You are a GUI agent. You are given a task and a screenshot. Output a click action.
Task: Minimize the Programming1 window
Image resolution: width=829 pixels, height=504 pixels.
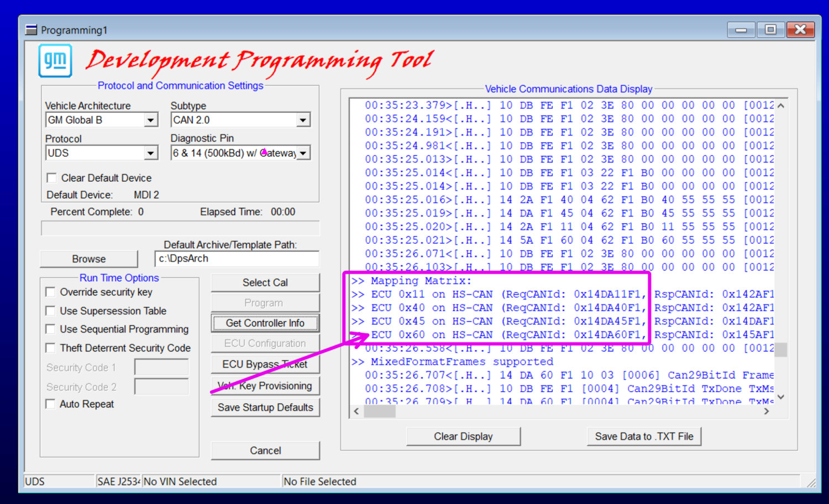[741, 29]
